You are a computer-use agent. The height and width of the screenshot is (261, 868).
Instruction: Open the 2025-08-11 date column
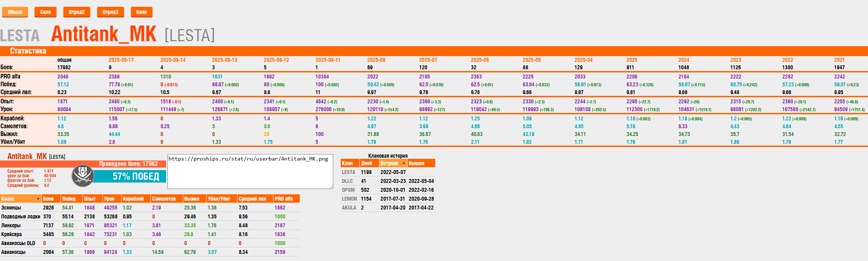click(x=328, y=60)
